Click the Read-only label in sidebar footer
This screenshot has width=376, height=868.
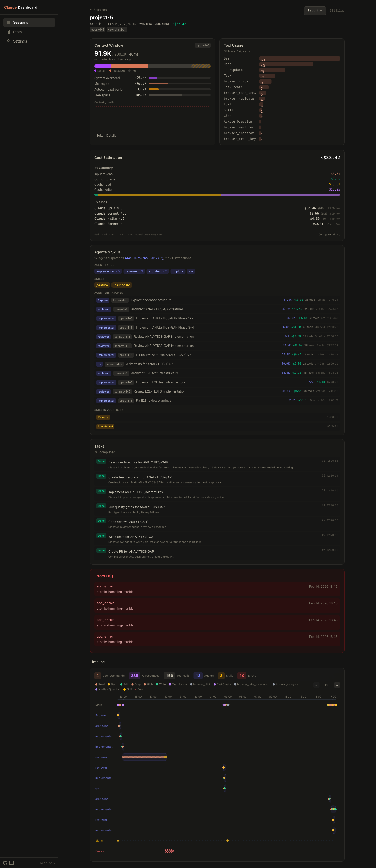pos(47,863)
